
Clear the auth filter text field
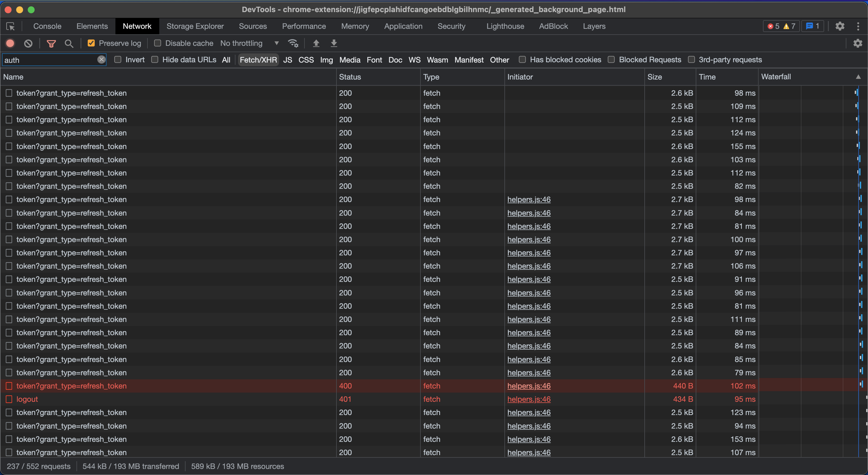pos(101,60)
